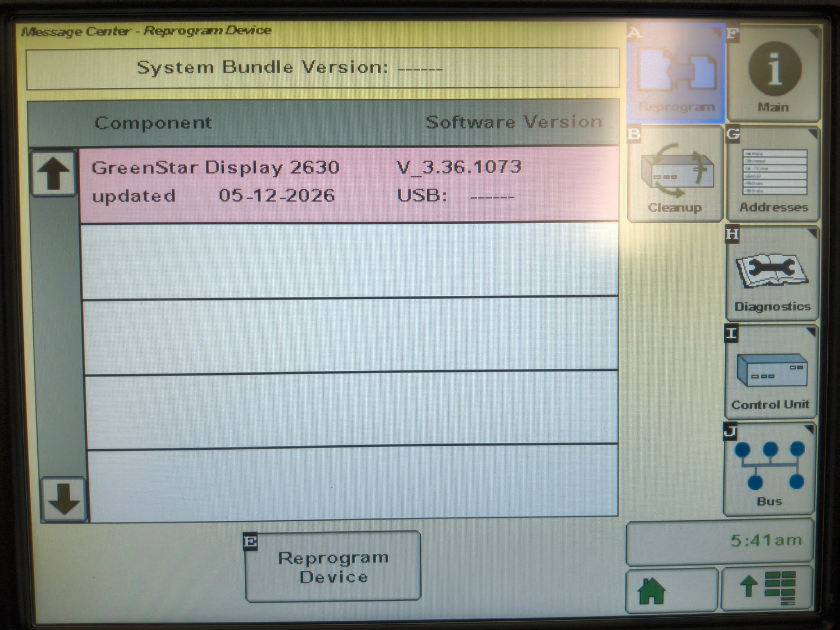This screenshot has height=630, width=840.
Task: Select the Control Unit softkey
Action: coord(771,372)
